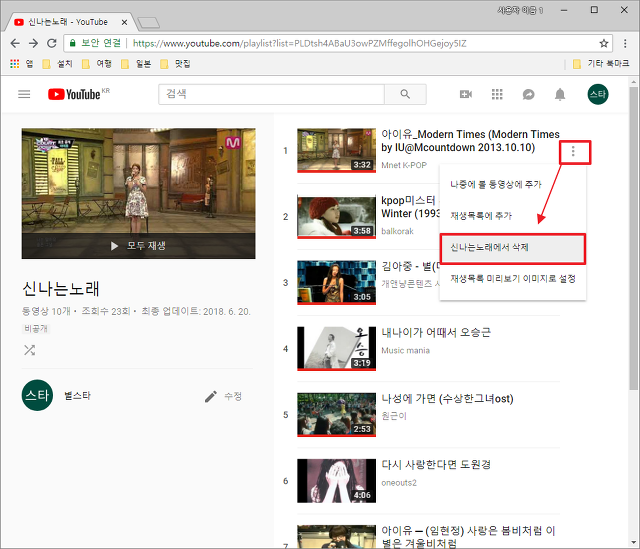Viewport: 640px width, 549px height.
Task: Click the 스타 channel avatar below playlist info
Action: click(x=37, y=396)
